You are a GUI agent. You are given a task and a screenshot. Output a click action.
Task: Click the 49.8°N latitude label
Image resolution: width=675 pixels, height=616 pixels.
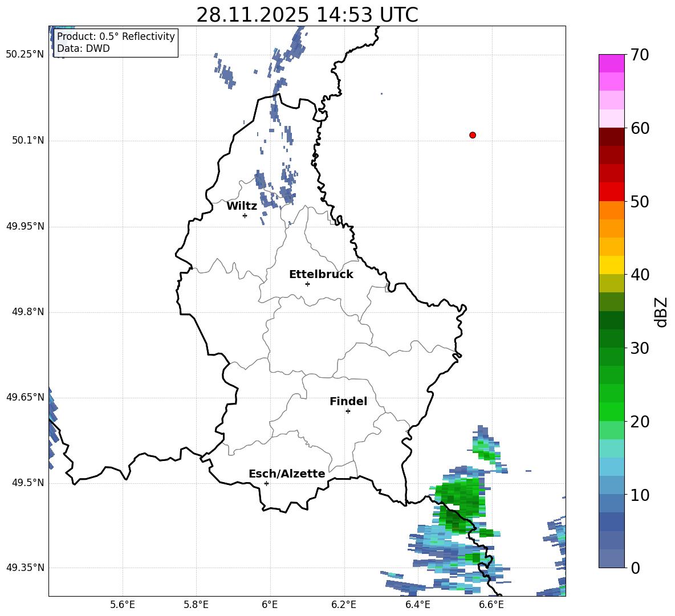coord(28,312)
